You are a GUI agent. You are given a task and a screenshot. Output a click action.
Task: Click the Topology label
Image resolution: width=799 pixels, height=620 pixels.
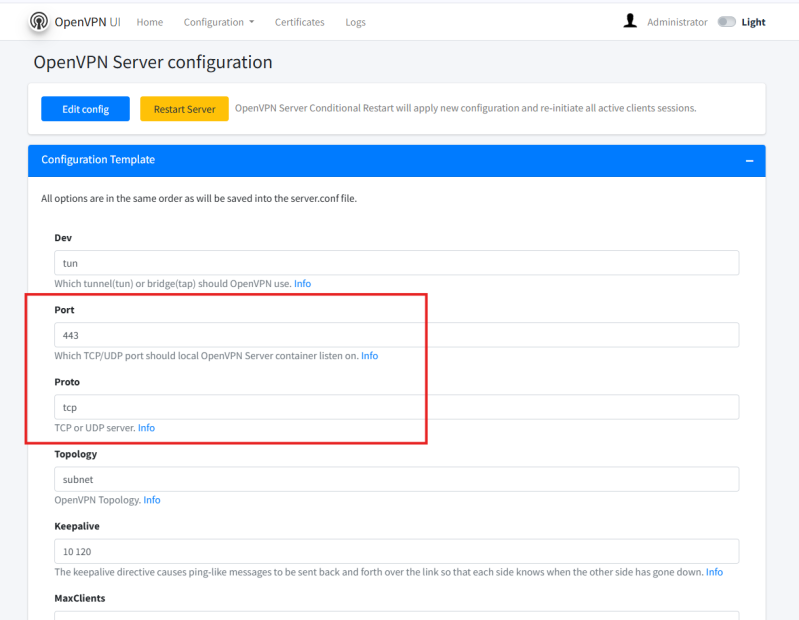click(75, 454)
